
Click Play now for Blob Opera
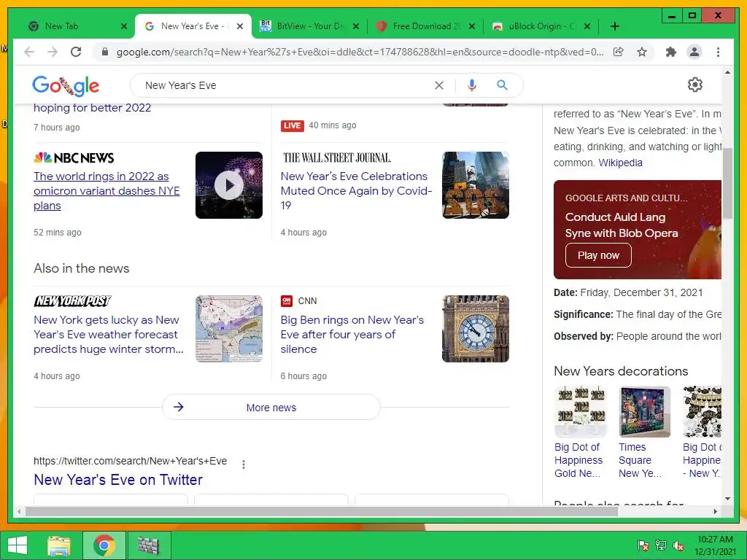click(598, 255)
